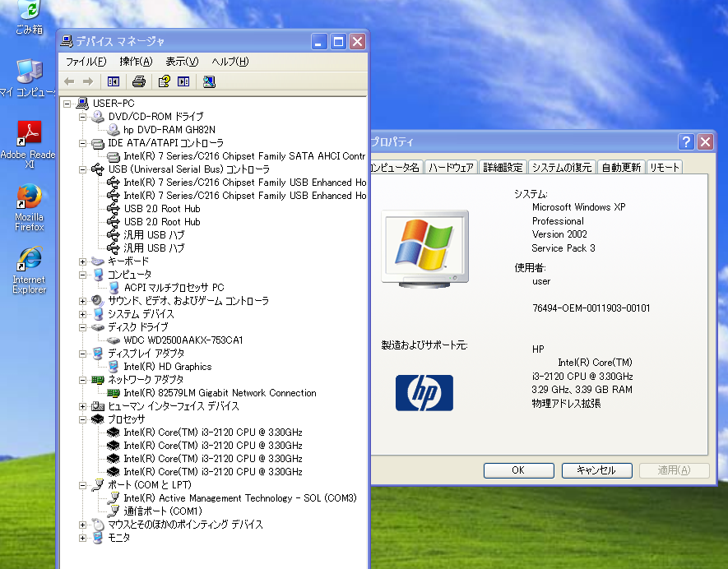Maximize the デバイス マネージャ window
Viewport: 728px width, 569px height.
pos(338,42)
